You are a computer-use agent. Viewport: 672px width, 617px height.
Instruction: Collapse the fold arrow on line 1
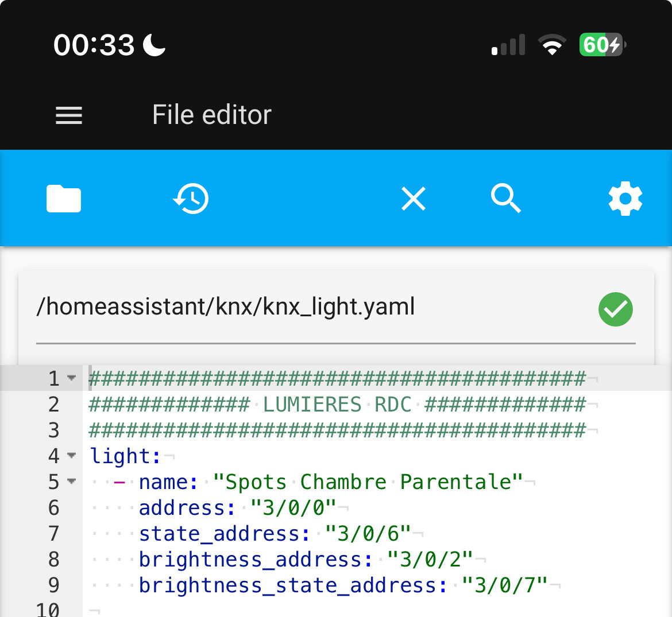point(72,378)
